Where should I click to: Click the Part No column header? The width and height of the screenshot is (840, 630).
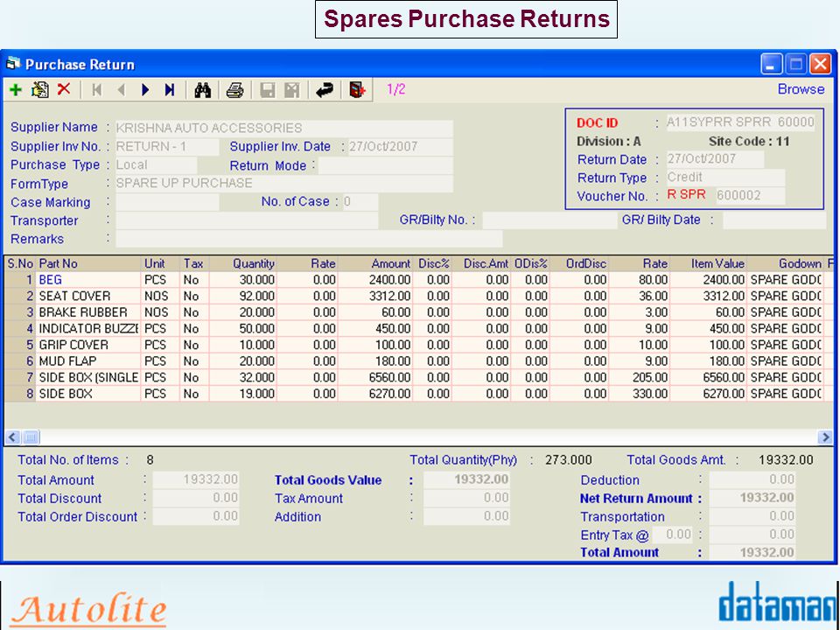[87, 263]
